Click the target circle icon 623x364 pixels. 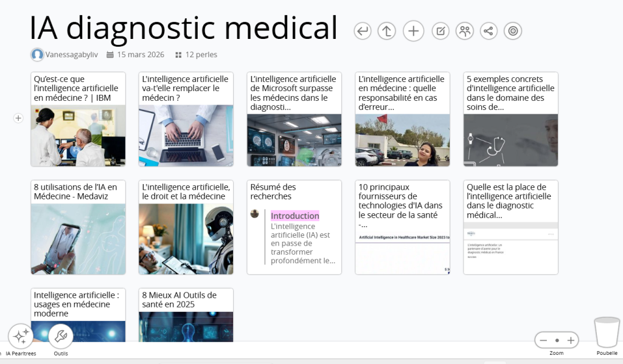click(513, 31)
